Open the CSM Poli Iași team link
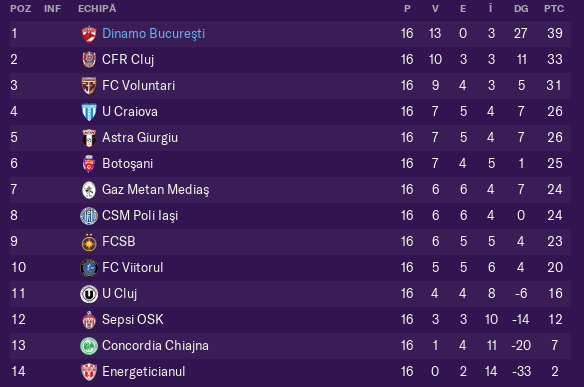584x387 pixels. coord(140,216)
